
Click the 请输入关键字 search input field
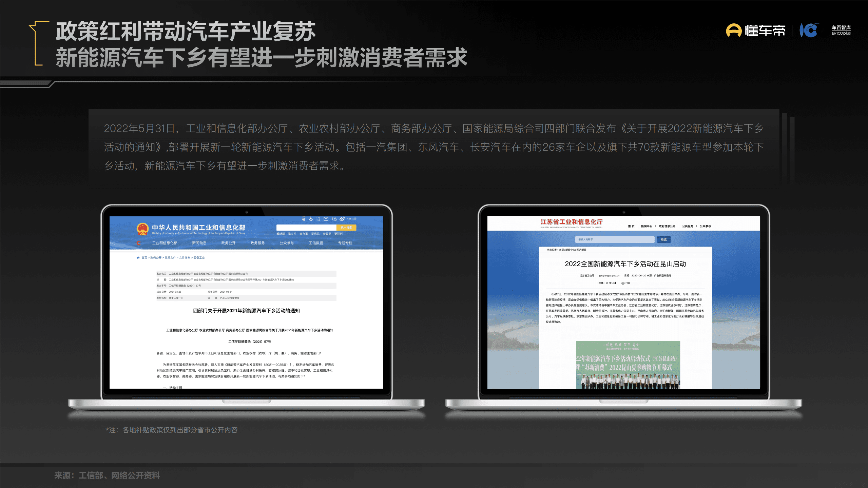pyautogui.click(x=615, y=240)
